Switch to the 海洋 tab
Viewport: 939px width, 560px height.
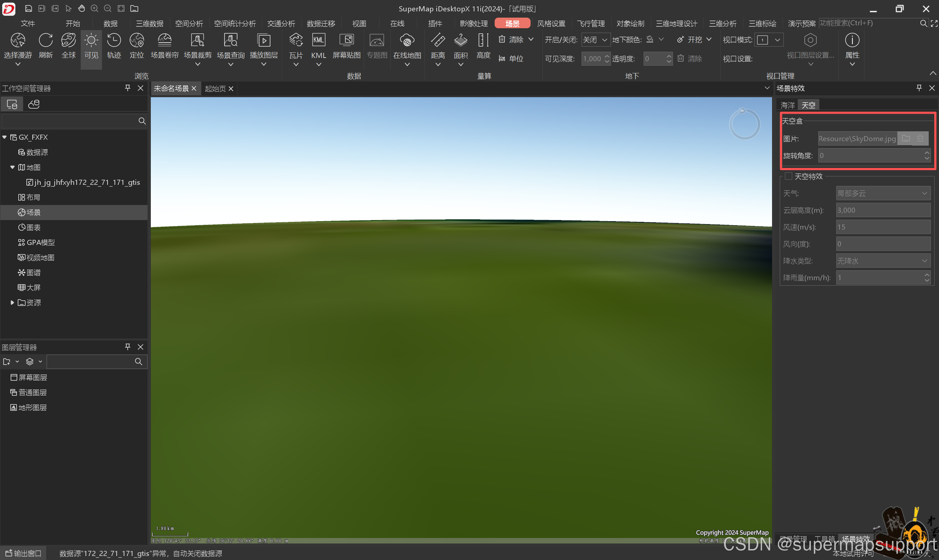tap(787, 105)
